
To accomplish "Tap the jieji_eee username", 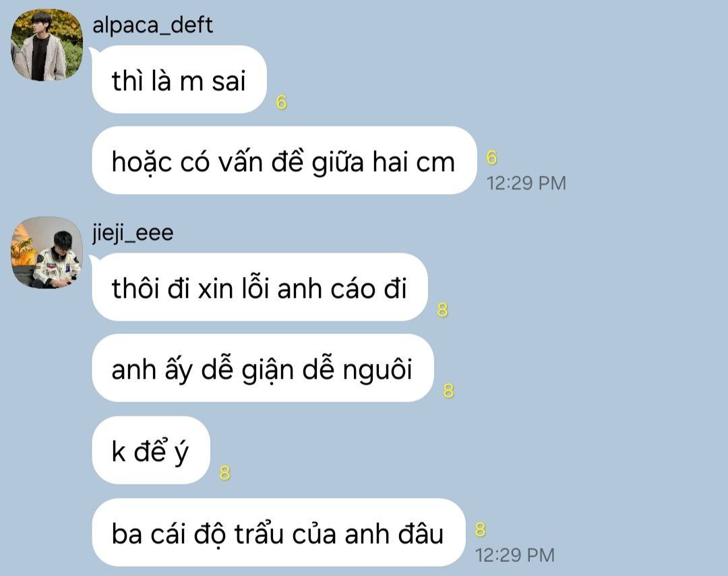I will point(133,232).
